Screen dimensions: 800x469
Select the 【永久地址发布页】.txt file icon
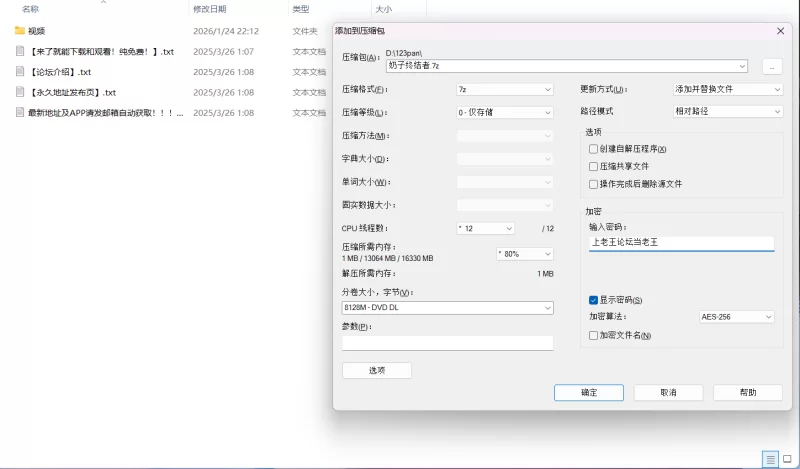tap(20, 92)
